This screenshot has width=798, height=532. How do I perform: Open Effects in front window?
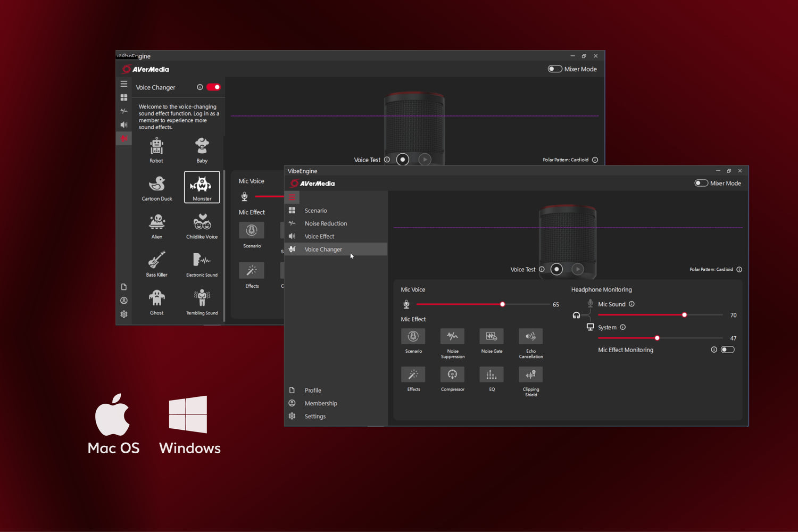coord(413,375)
